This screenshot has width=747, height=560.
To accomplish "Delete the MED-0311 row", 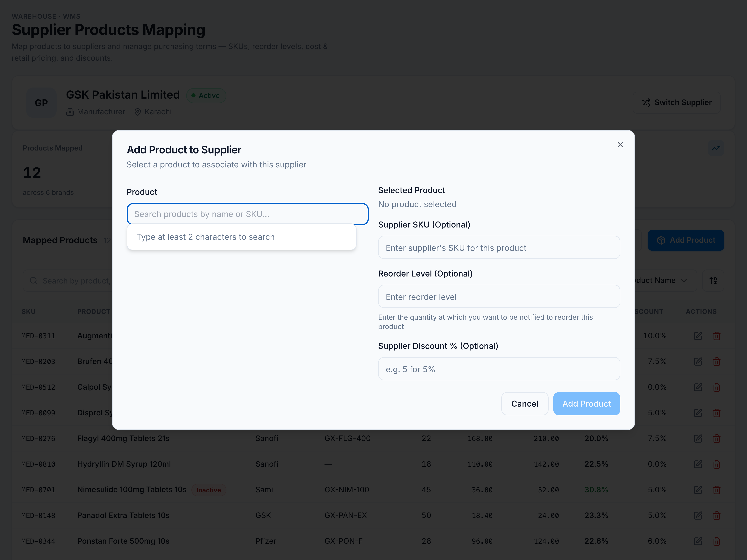I will pyautogui.click(x=716, y=336).
